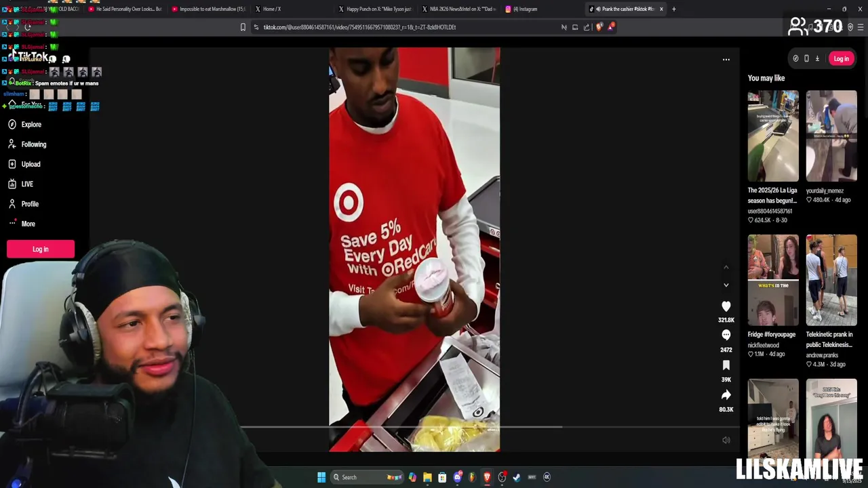Open comments via the speech bubble icon

pos(726,335)
